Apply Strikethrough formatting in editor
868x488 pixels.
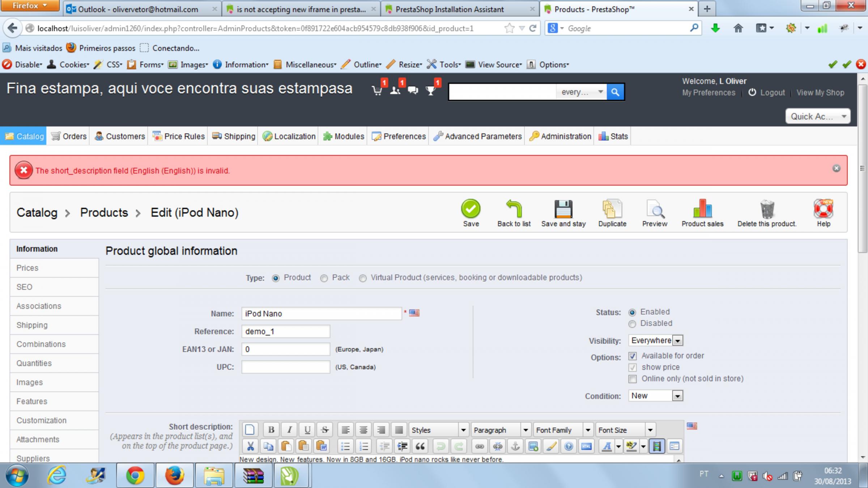[325, 429]
